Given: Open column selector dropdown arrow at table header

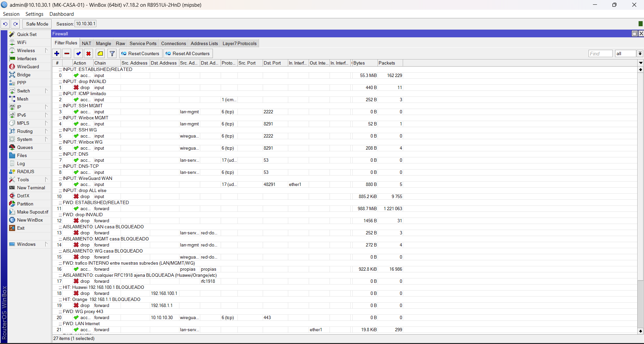Looking at the screenshot, I should (x=641, y=63).
